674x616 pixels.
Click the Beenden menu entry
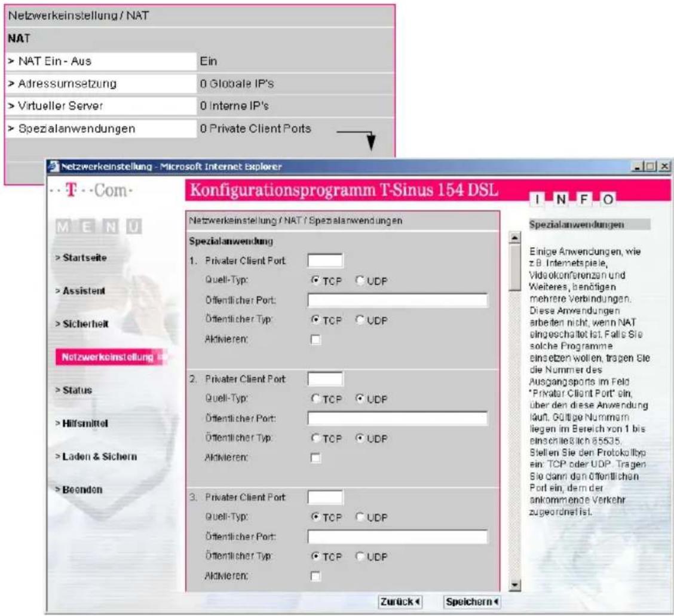(79, 489)
